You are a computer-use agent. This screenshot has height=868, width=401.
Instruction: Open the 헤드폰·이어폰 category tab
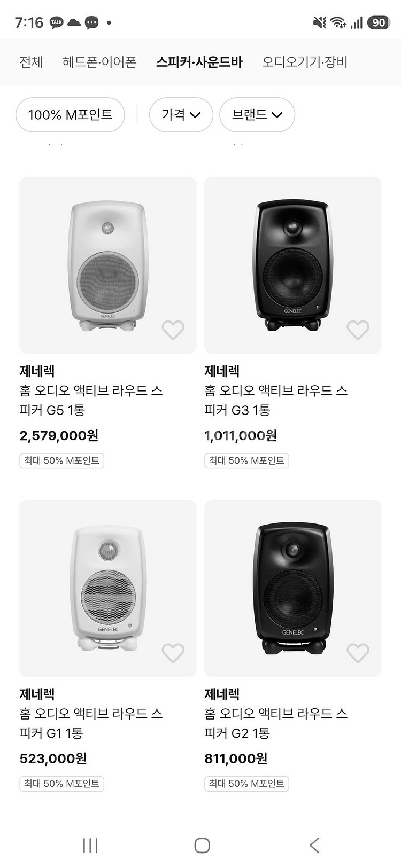coord(99,62)
